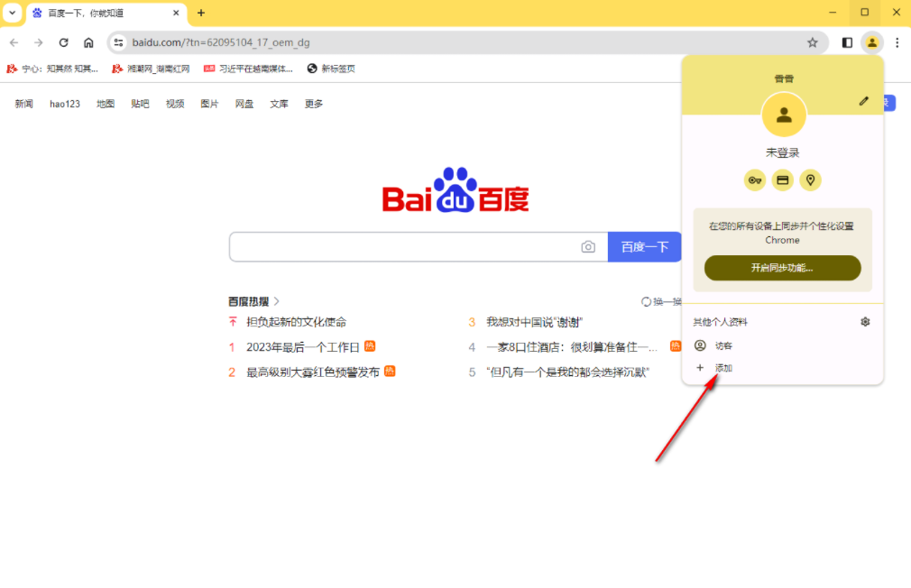Click the hao123 navigation link

coord(64,104)
